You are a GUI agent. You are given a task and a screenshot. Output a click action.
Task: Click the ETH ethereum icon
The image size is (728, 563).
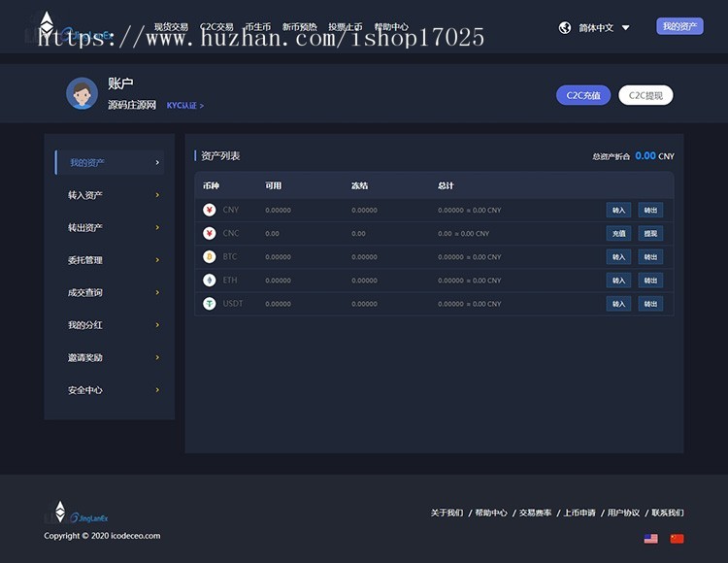coord(210,280)
